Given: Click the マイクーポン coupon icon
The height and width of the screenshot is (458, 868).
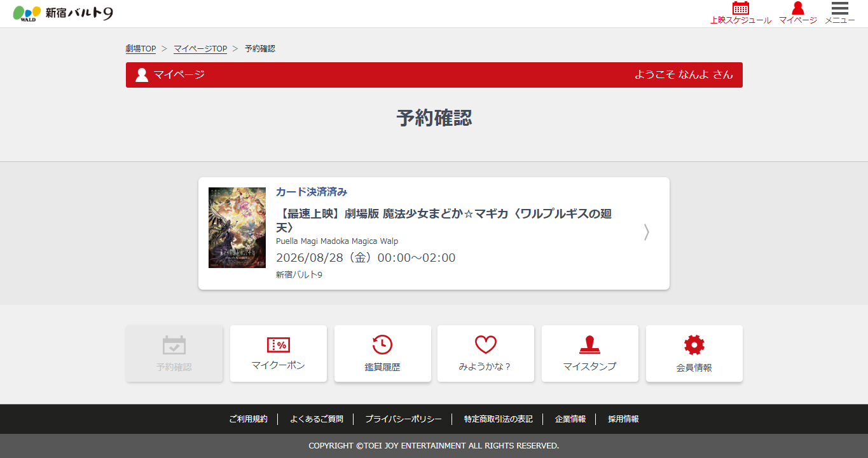Looking at the screenshot, I should 279,345.
